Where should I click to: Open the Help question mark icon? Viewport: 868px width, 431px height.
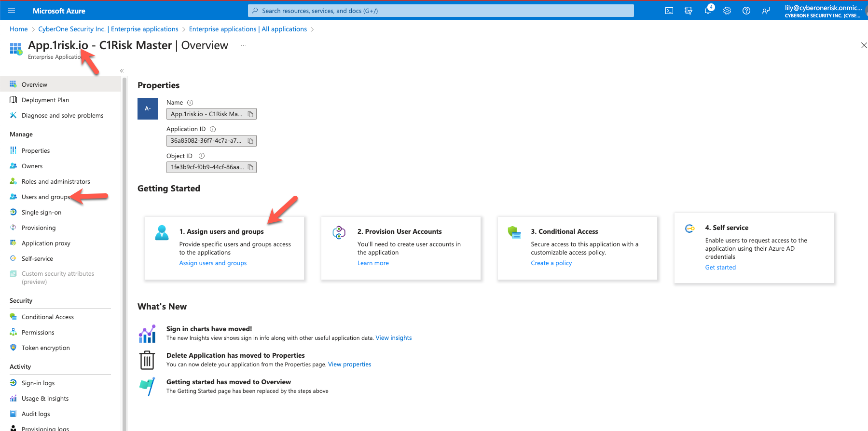746,11
